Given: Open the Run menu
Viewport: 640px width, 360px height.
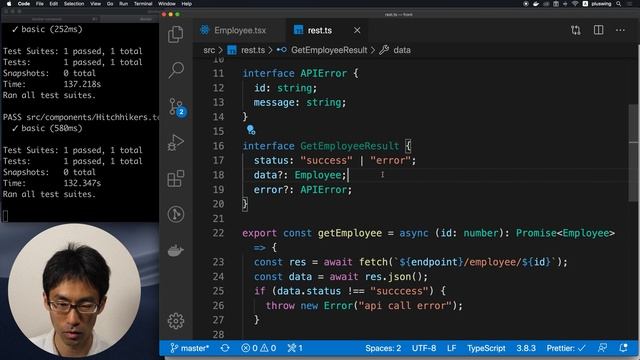Looking at the screenshot, I should [x=123, y=4].
